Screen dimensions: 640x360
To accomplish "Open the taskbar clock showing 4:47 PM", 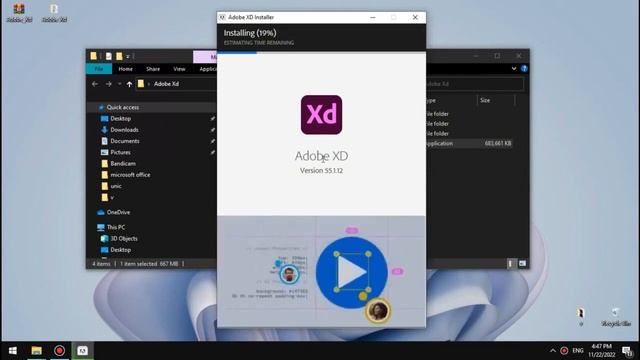I will [x=602, y=351].
